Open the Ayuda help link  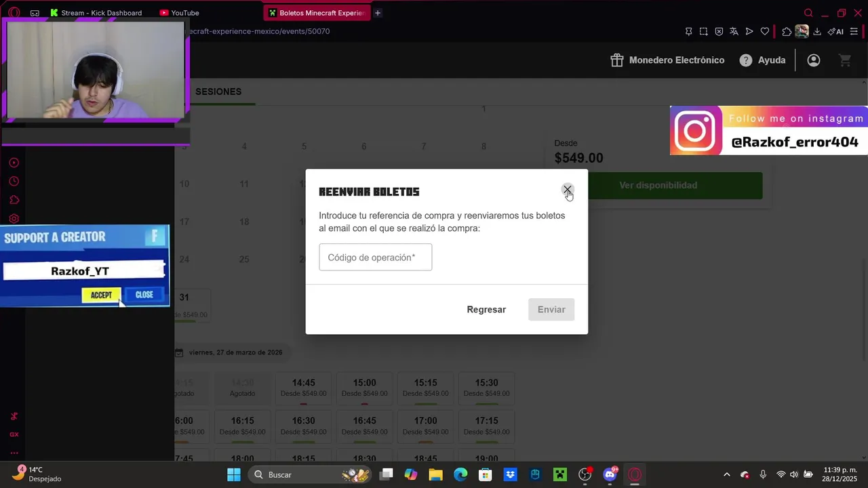(762, 60)
